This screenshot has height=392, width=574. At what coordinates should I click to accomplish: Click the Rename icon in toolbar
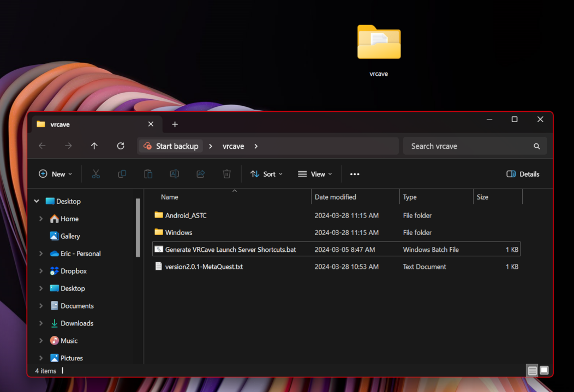(175, 174)
